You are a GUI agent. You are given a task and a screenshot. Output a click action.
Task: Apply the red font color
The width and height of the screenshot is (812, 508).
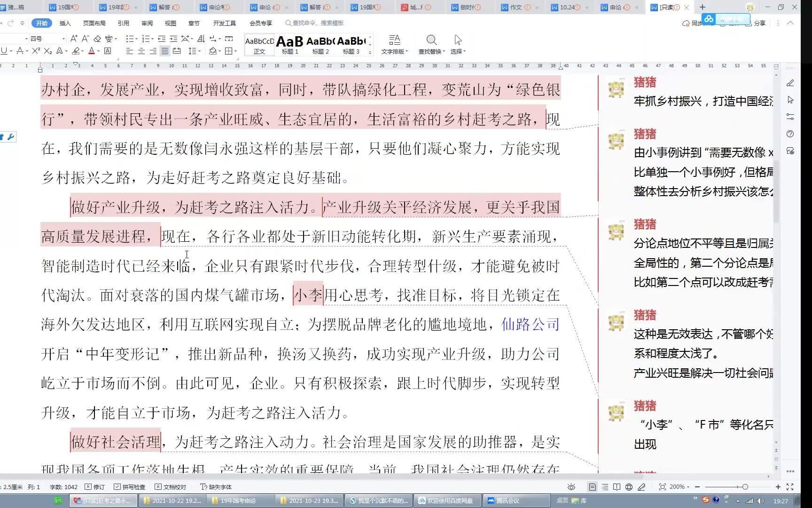click(92, 51)
